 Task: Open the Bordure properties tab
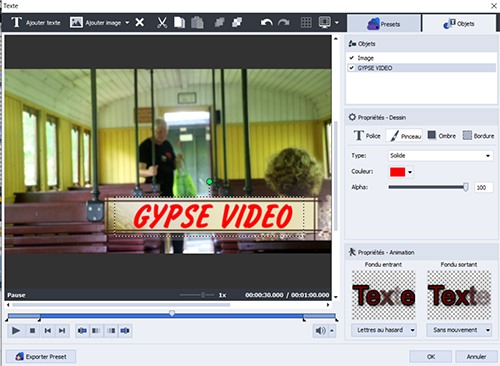[478, 136]
